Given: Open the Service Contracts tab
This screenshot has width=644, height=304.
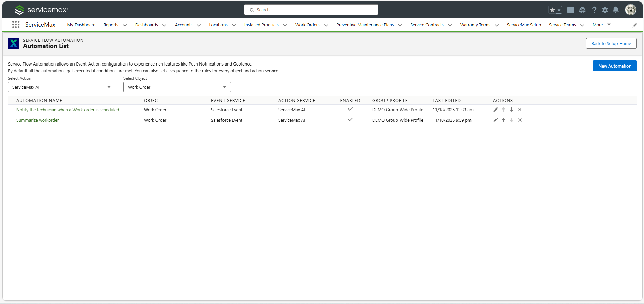Looking at the screenshot, I should (427, 25).
